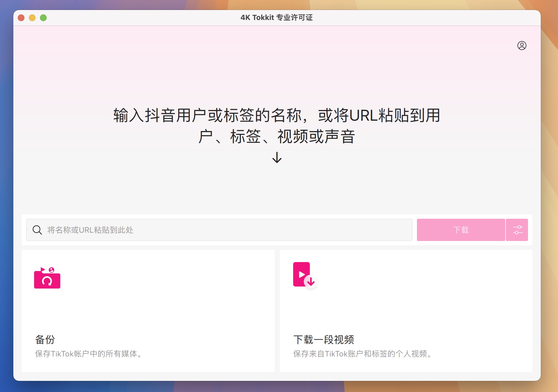Open preferences via the filter icon beside 下载
Image resolution: width=558 pixels, height=392 pixels.
517,230
